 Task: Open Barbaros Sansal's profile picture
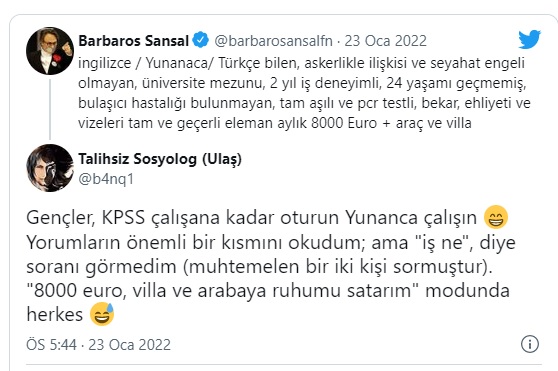point(50,51)
